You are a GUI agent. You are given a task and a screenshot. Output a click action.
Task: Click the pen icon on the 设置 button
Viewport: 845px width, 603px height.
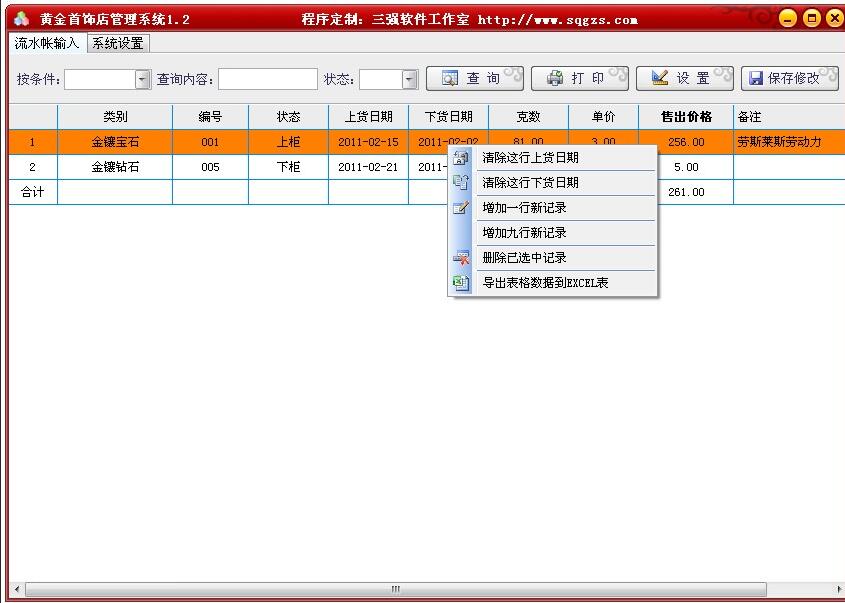tap(662, 77)
